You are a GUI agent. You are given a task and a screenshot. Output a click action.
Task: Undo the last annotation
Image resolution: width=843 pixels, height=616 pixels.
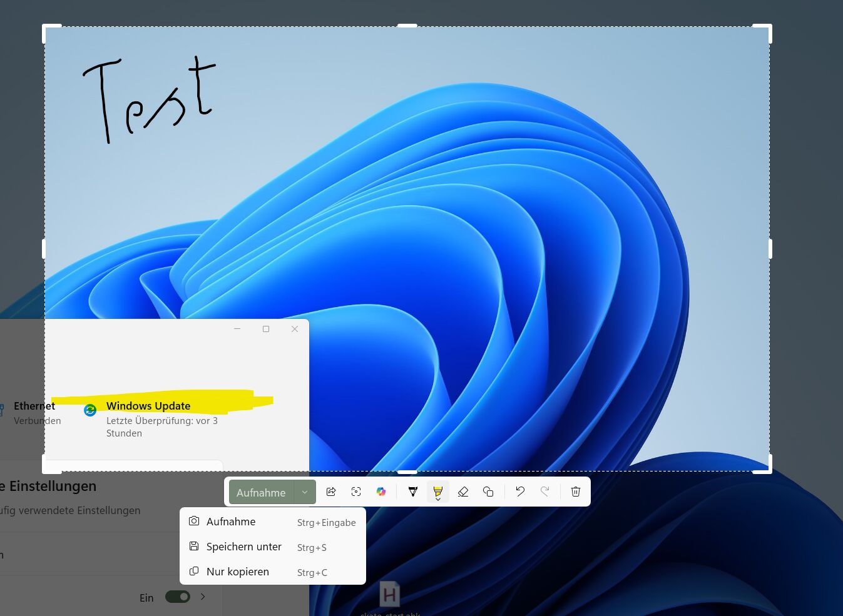(520, 492)
